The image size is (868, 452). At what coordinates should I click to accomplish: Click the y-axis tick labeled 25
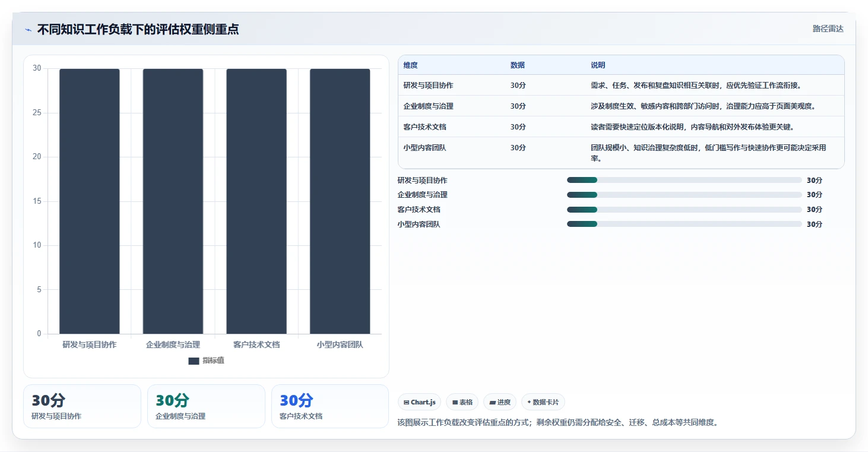tap(37, 113)
